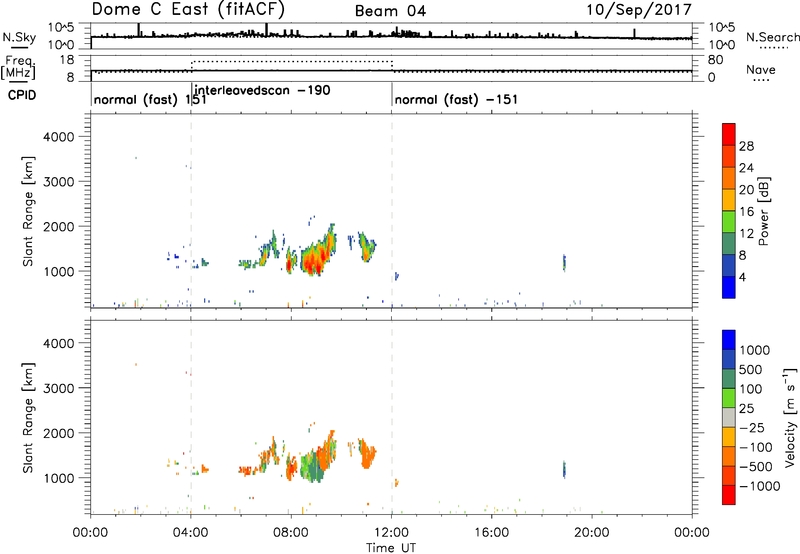Pick the light green segment of Power colorbar
The width and height of the screenshot is (800, 554).
(x=729, y=222)
